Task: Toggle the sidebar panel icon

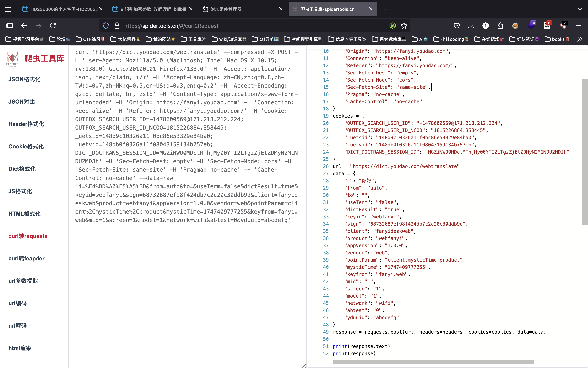Action: 9,26
